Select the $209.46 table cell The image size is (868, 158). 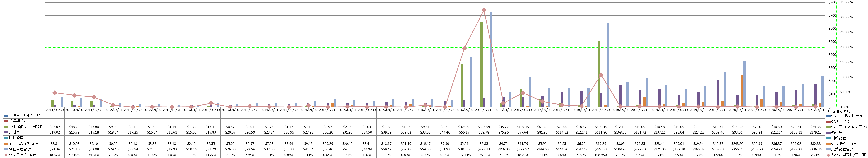718,132
